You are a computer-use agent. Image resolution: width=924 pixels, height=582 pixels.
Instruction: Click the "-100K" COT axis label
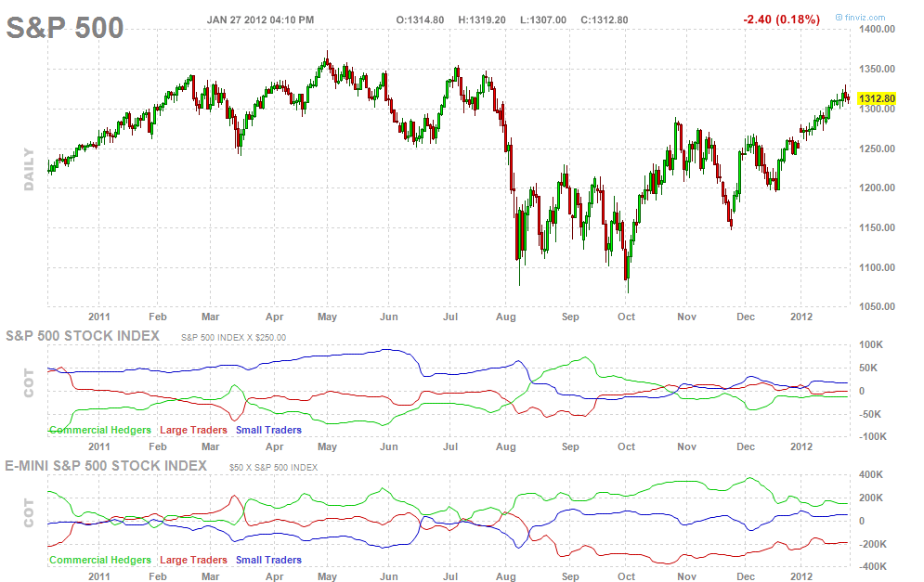click(x=871, y=436)
